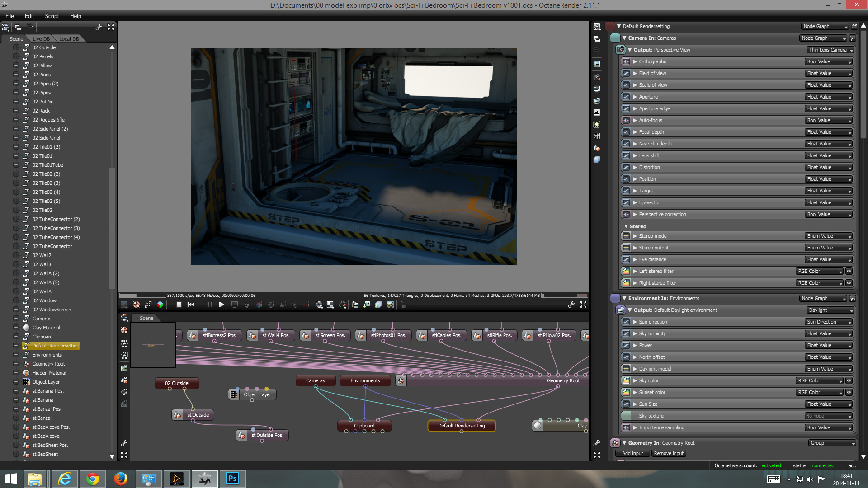868x488 pixels.
Task: Click the fullscreen icon in the scene outliner
Action: point(111,28)
